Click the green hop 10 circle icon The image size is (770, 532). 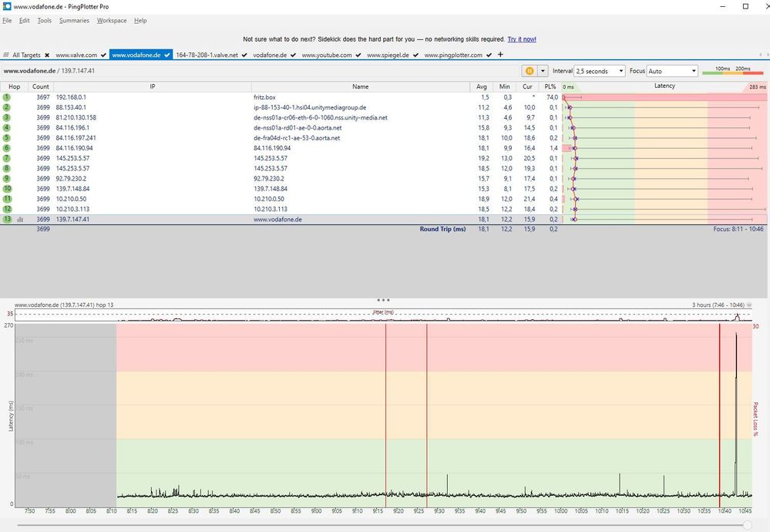click(7, 189)
